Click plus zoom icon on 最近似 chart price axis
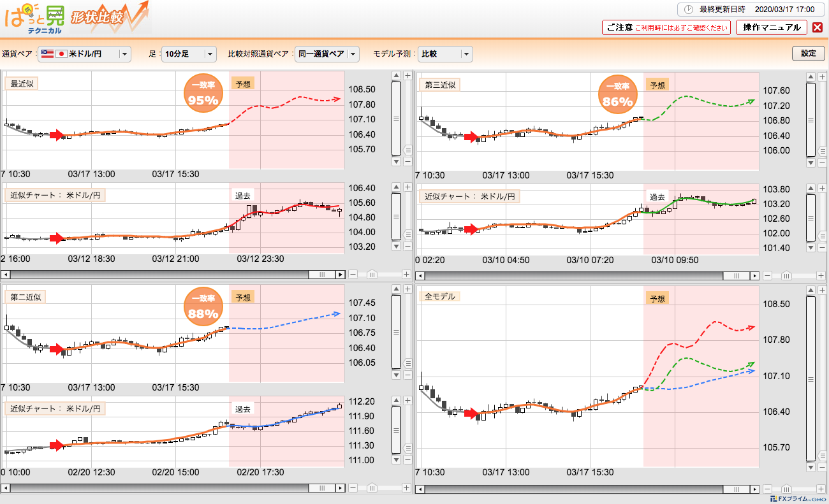This screenshot has height=504, width=829. coord(407,76)
